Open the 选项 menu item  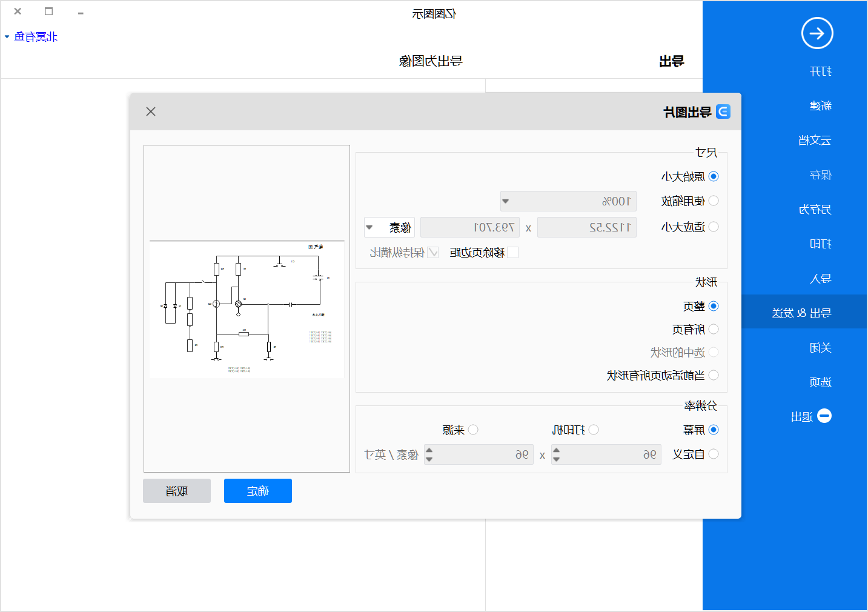[821, 382]
